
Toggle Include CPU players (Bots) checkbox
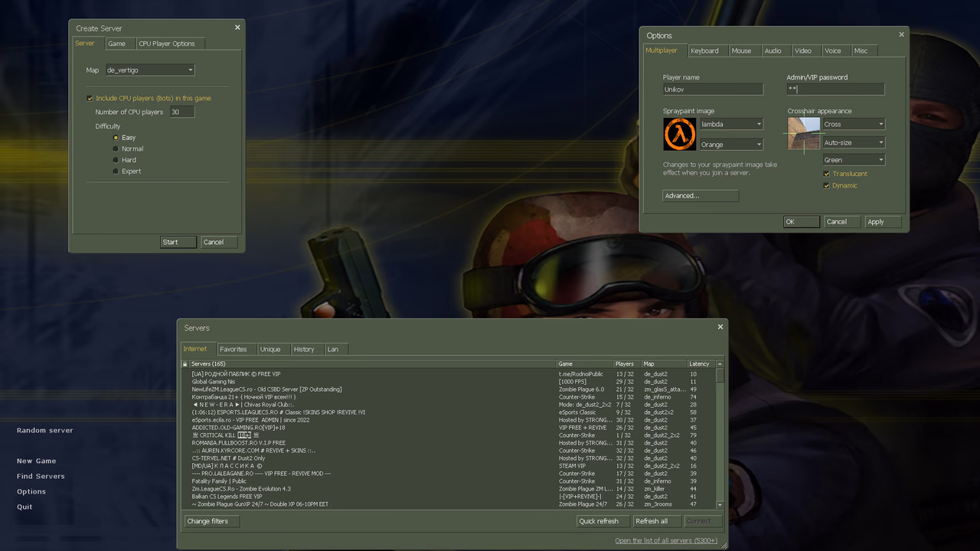click(x=90, y=98)
